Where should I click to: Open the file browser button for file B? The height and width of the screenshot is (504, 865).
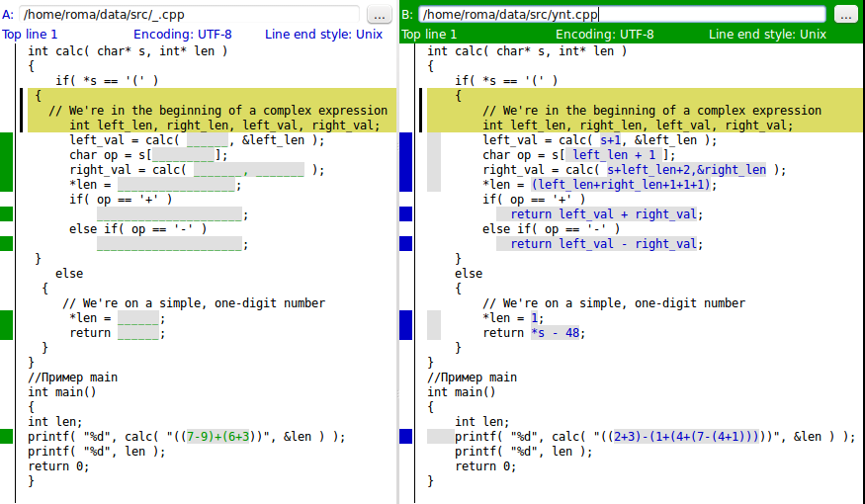click(845, 15)
